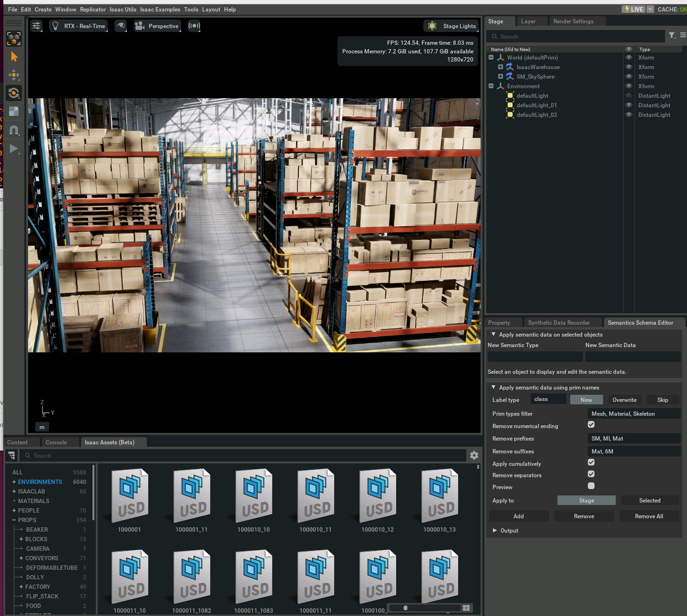The width and height of the screenshot is (687, 616).
Task: Select the Move tool in left toolbar
Action: 14,75
